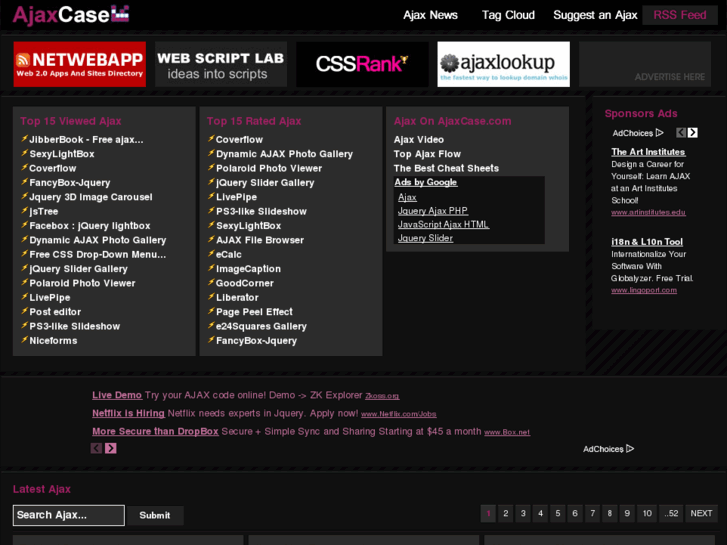Focus the Search Ajax input field
The width and height of the screenshot is (727, 545).
(x=69, y=515)
